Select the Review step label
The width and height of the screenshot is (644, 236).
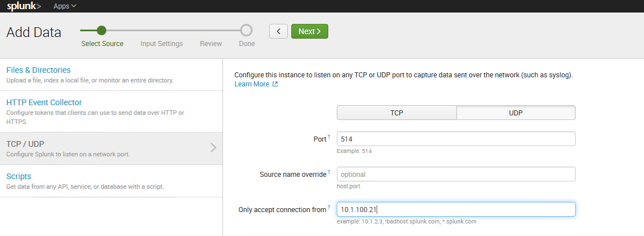(x=210, y=44)
